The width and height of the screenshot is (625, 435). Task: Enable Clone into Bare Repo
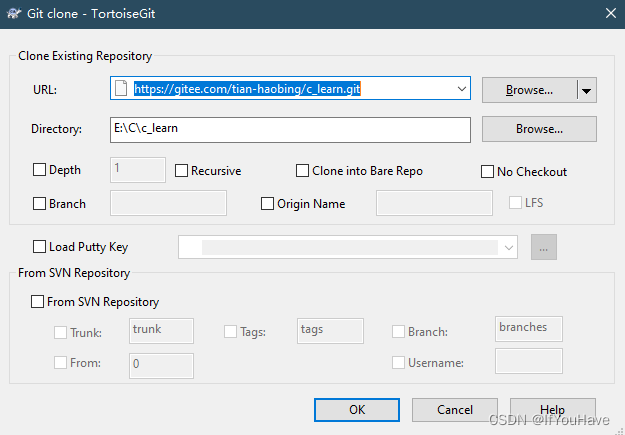coord(302,171)
